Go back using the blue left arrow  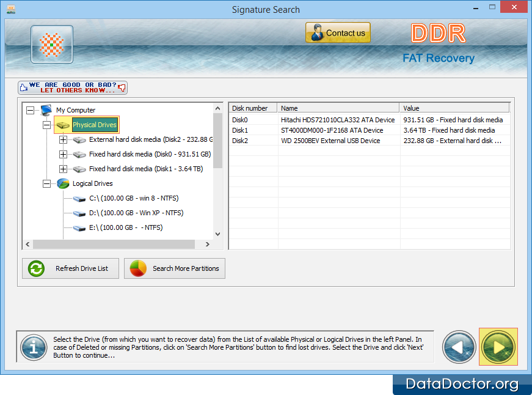pyautogui.click(x=459, y=347)
